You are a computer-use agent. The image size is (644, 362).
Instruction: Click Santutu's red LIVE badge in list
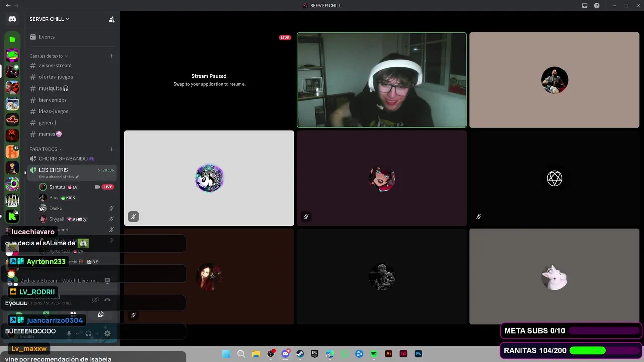point(108,187)
